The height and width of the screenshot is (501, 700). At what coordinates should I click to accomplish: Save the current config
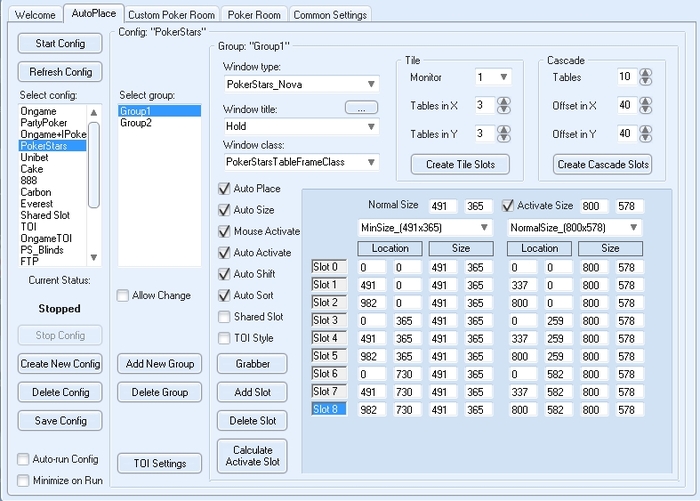[x=60, y=421]
